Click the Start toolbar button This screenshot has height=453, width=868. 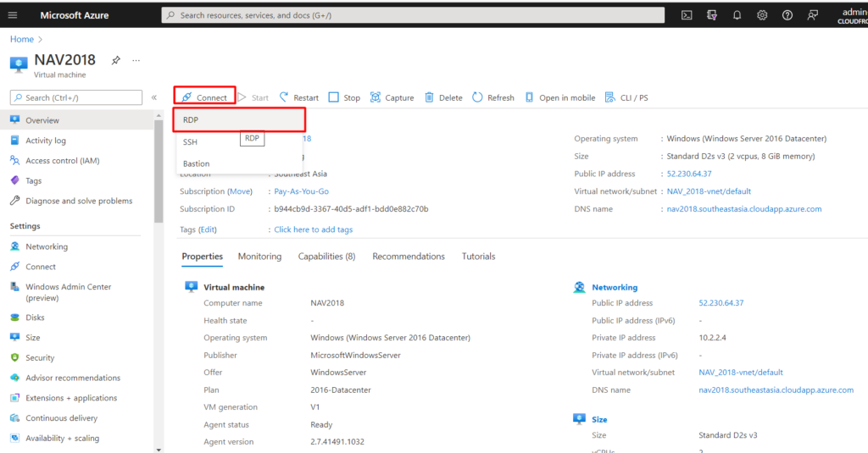click(253, 97)
